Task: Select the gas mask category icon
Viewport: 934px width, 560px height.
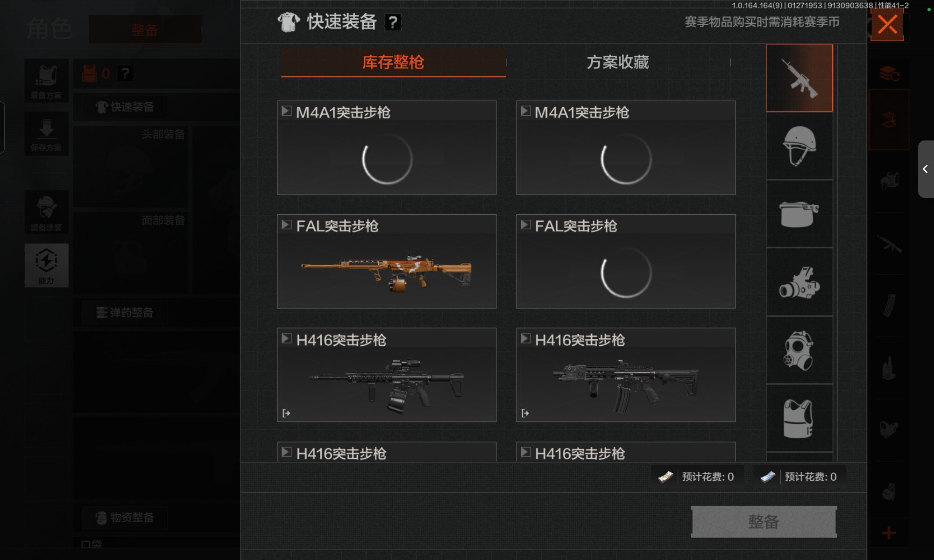Action: (x=800, y=351)
